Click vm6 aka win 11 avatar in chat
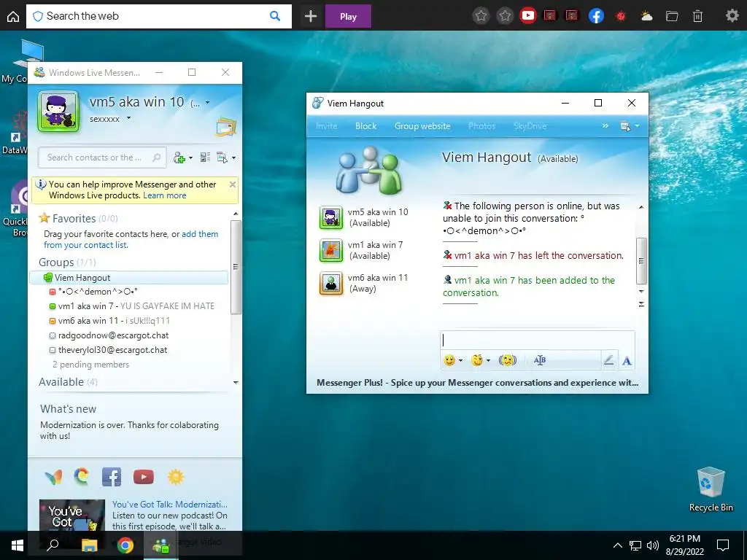The height and width of the screenshot is (560, 747). click(x=331, y=284)
